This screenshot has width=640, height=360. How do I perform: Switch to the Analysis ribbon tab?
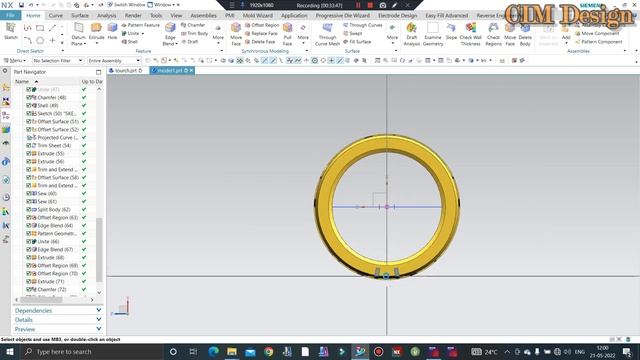[107, 15]
